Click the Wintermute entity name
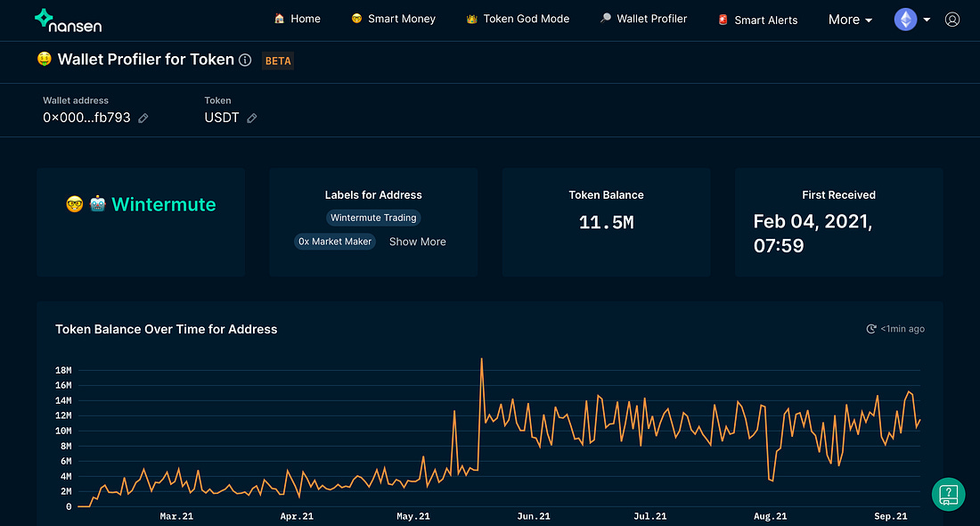 (163, 204)
